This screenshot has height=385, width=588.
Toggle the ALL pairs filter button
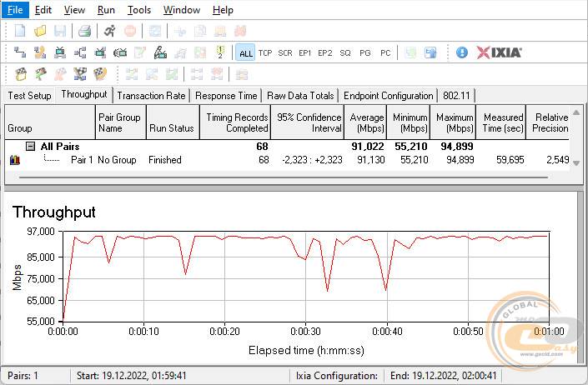[x=245, y=53]
